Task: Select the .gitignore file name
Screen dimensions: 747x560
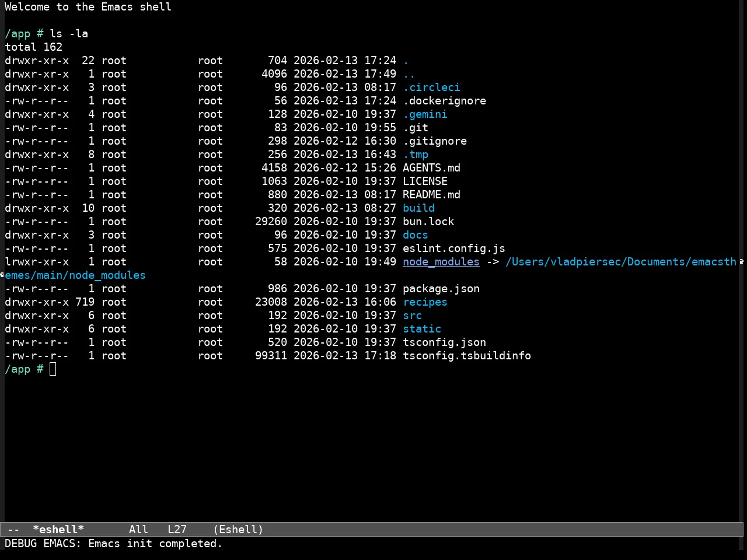Action: [x=435, y=141]
